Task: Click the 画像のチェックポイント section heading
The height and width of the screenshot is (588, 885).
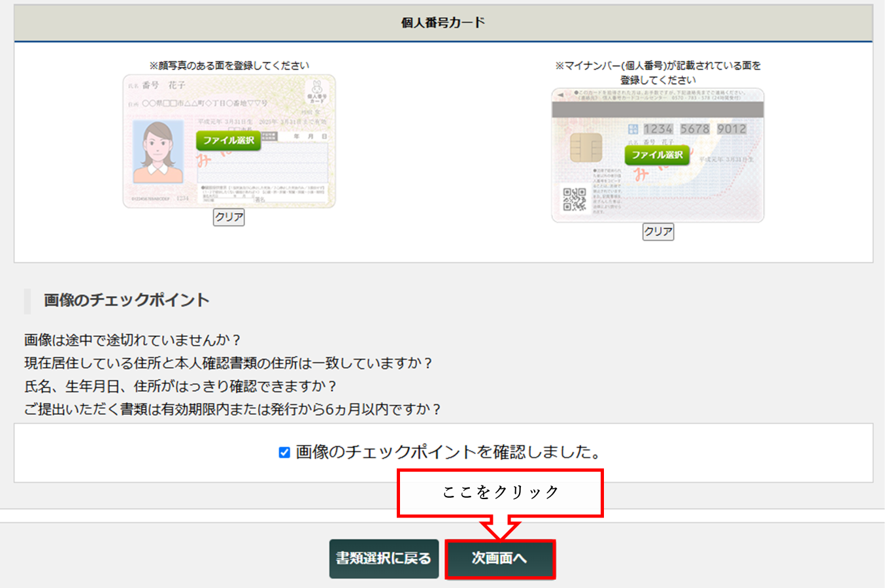Action: click(x=126, y=300)
